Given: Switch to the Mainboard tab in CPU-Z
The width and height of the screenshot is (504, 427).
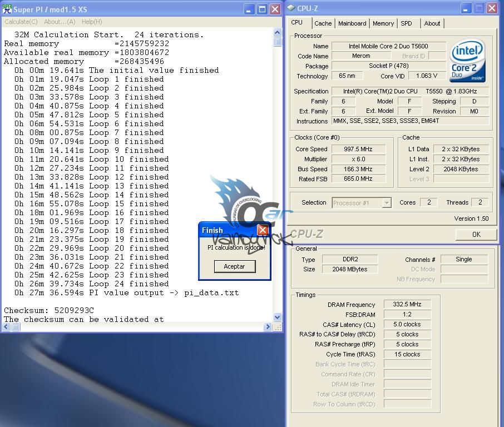Looking at the screenshot, I should [x=352, y=23].
